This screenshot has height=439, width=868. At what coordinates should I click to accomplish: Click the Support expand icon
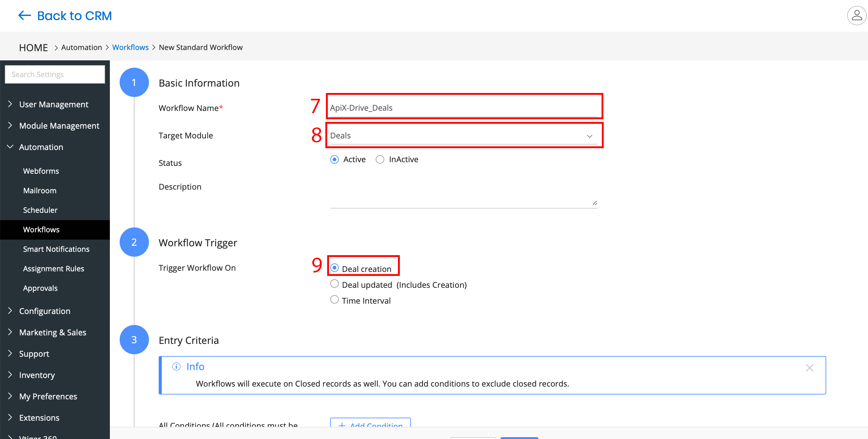pos(10,353)
